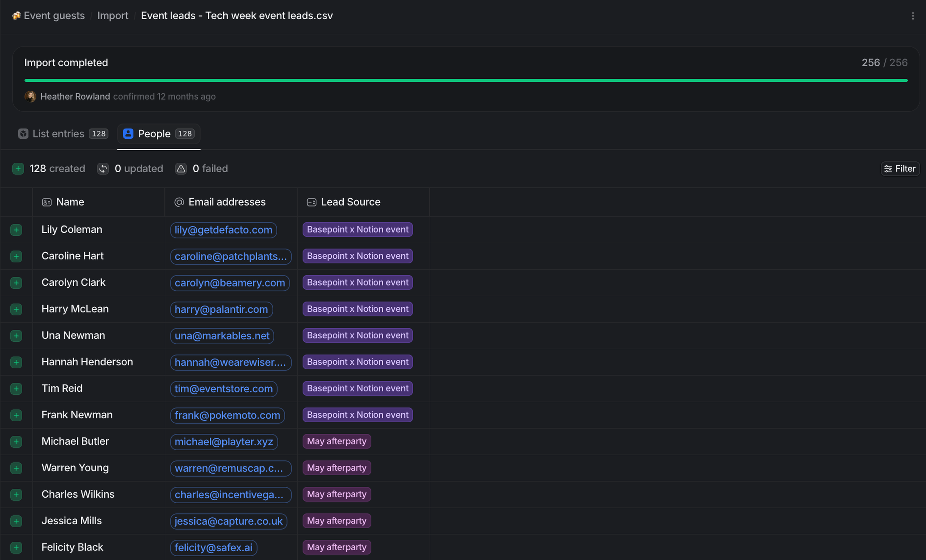Open the Event guests breadcrumb link
The height and width of the screenshot is (560, 926).
coord(54,16)
